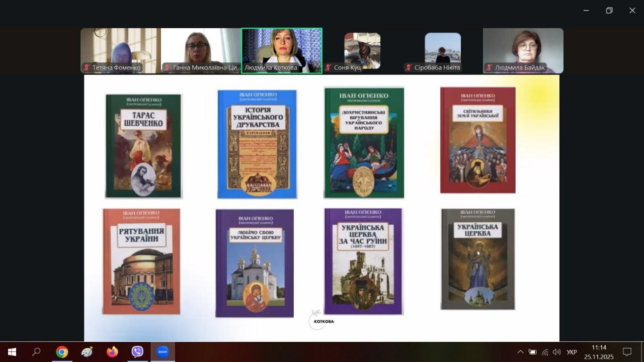This screenshot has height=362, width=644.
Task: Check battery status in system tray
Action: pos(532,352)
